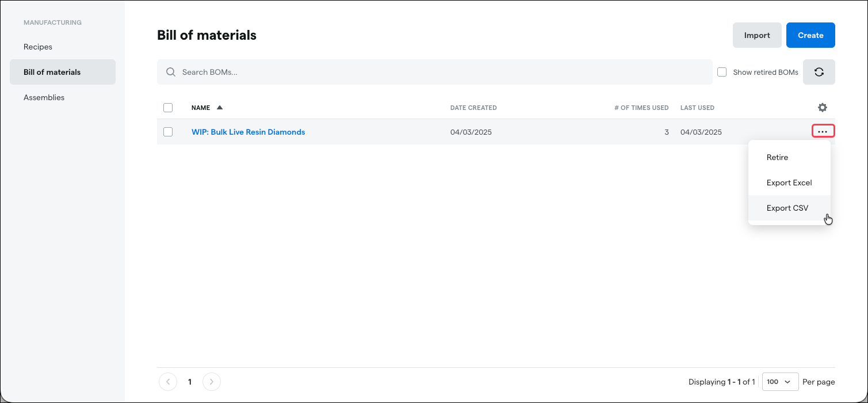Click the 04/03/2025 last used cell
The image size is (868, 403).
[701, 132]
